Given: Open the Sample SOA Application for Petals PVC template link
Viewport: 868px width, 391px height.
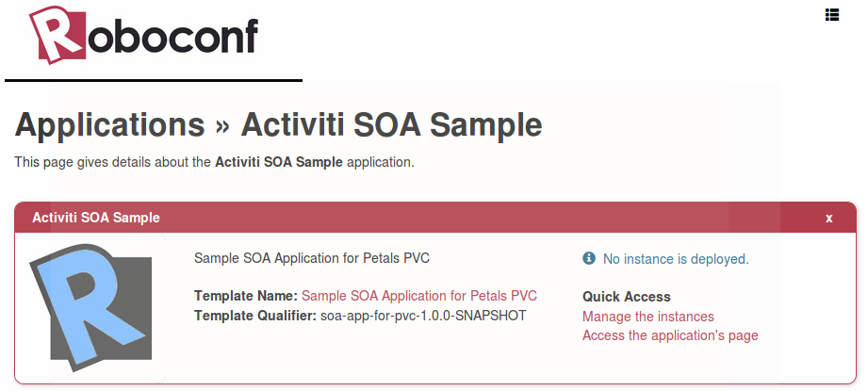Looking at the screenshot, I should (x=419, y=296).
